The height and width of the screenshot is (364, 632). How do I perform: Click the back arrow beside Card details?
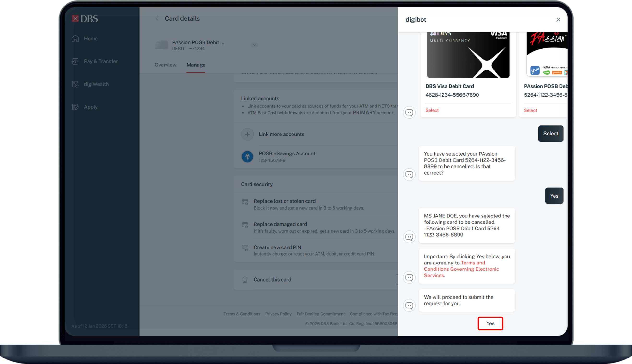157,19
